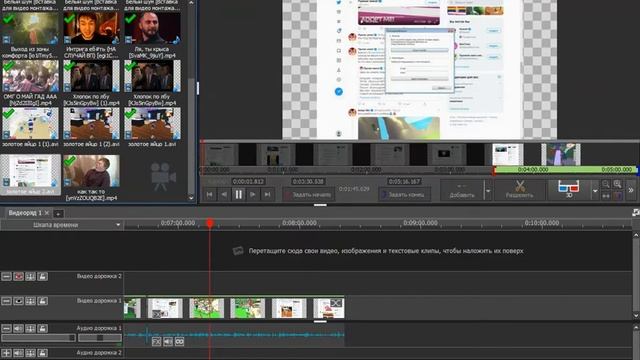Select the золотое яйцо 1 (1).avi thumbnail

click(x=30, y=124)
